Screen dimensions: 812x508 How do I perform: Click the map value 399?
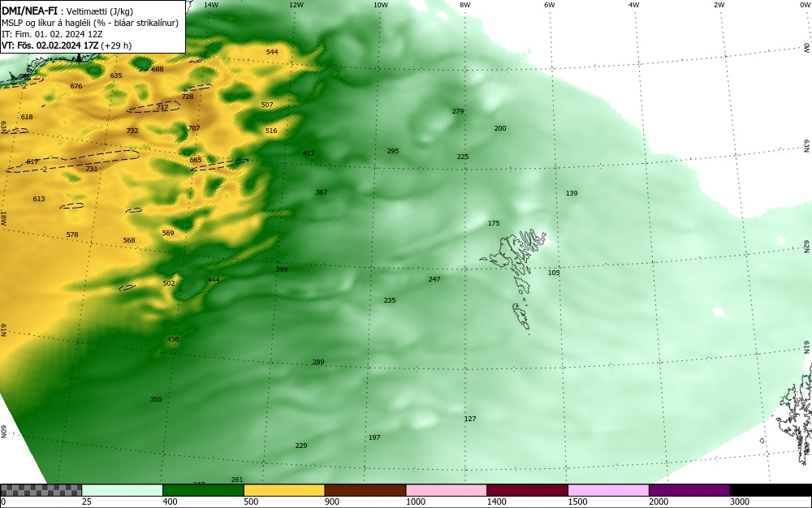click(282, 269)
